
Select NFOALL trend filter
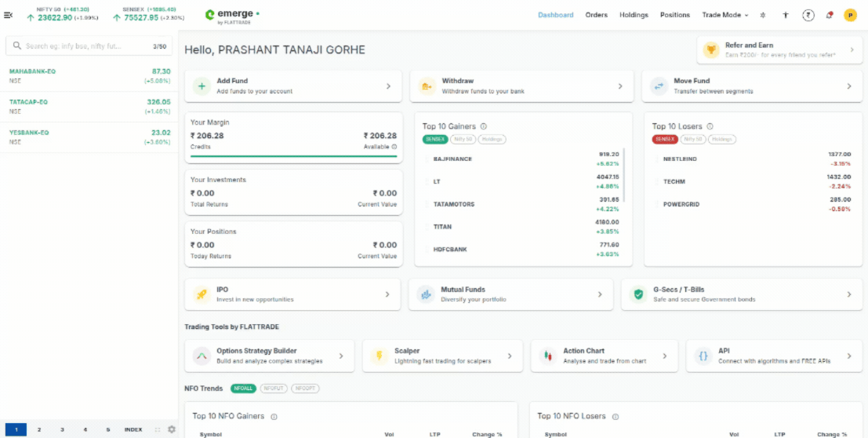pos(244,389)
